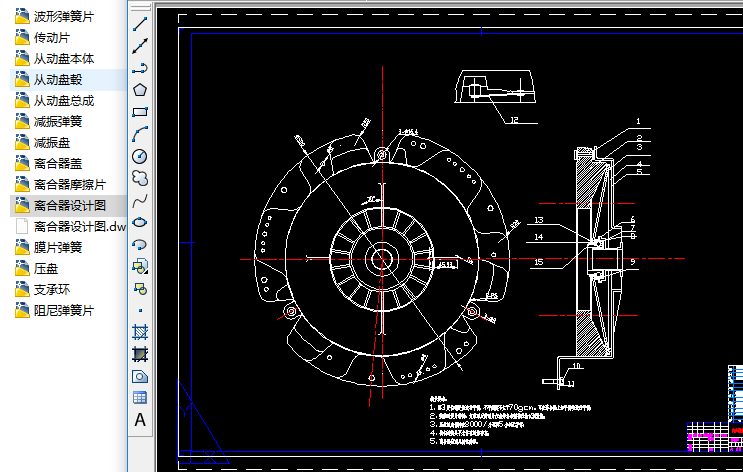Screen dimensions: 743x472
Task: Select the Line drawing tool
Action: tap(140, 24)
